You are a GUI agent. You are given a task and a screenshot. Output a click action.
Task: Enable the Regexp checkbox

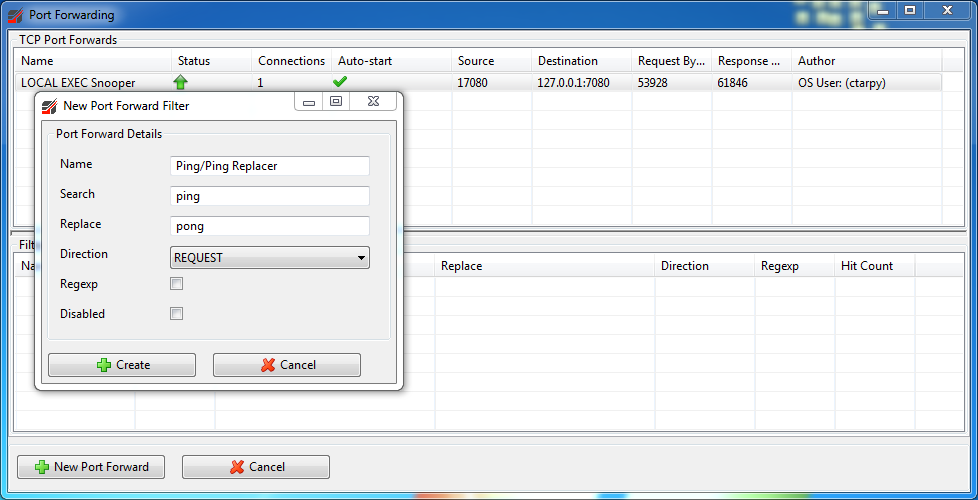176,284
